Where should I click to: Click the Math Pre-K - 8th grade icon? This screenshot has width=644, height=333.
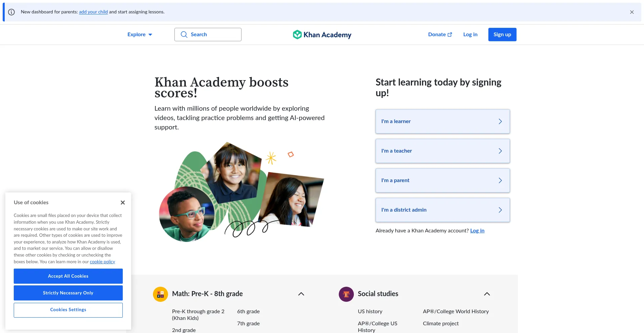[160, 294]
